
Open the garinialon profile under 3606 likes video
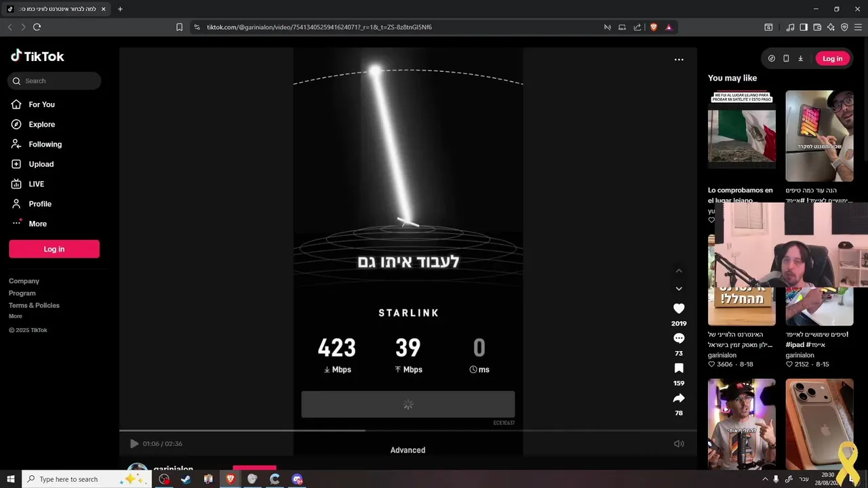[x=722, y=355]
